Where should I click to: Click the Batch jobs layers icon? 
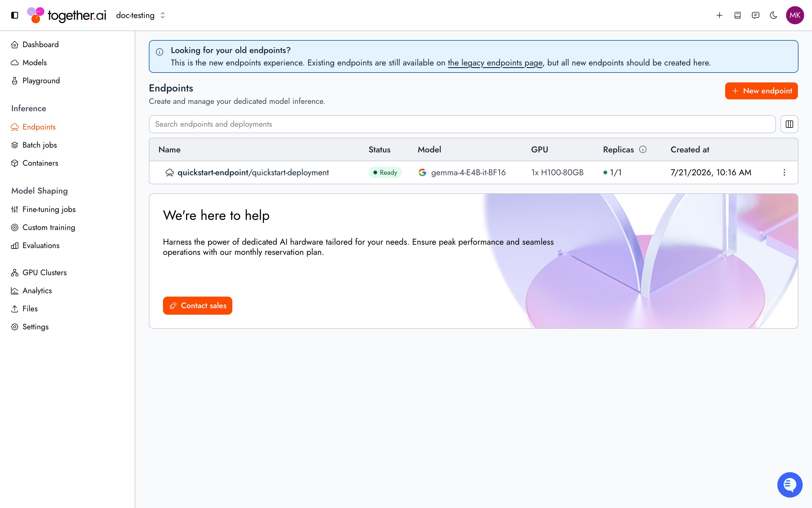point(14,145)
